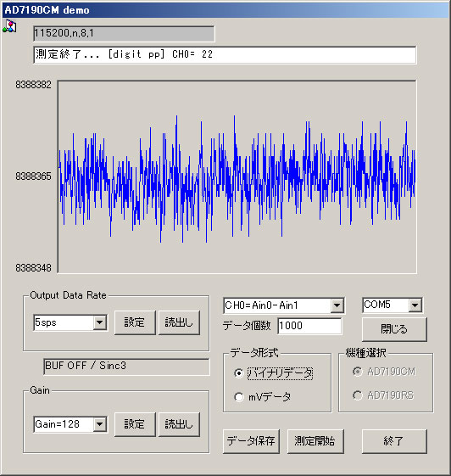The image size is (451, 476).
Task: Click the AD7190CM demo title bar
Action: tap(225, 10)
